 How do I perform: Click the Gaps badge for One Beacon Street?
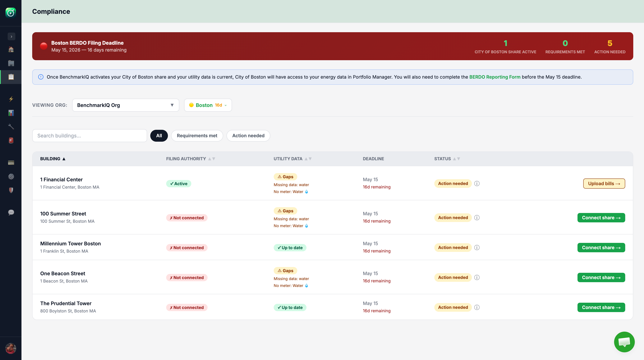[x=285, y=270]
